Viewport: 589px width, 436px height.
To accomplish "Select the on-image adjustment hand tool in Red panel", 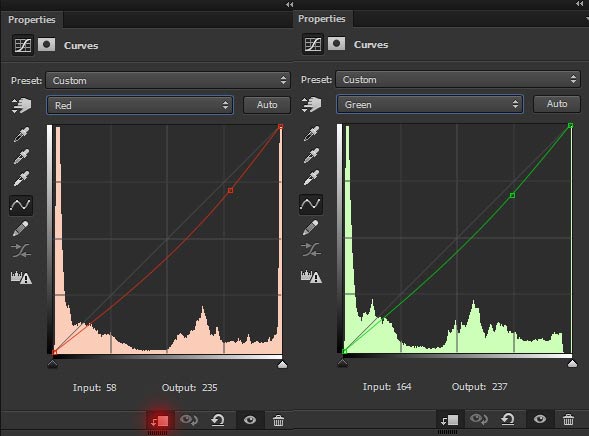I will tap(21, 105).
